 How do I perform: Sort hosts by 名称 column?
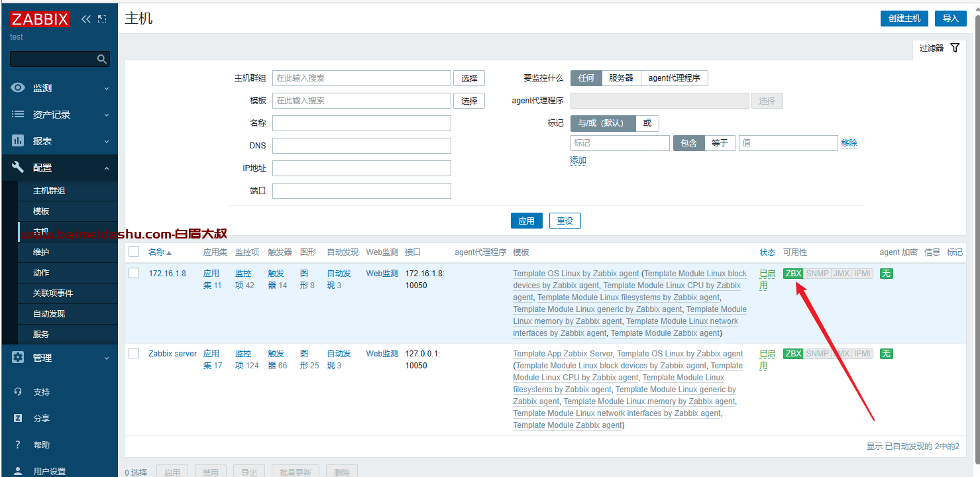click(x=160, y=252)
